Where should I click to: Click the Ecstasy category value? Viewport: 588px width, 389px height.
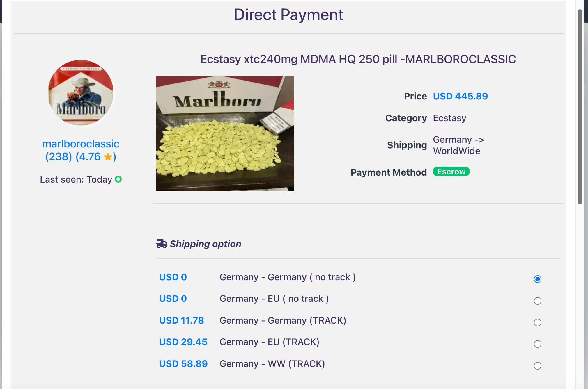click(449, 118)
